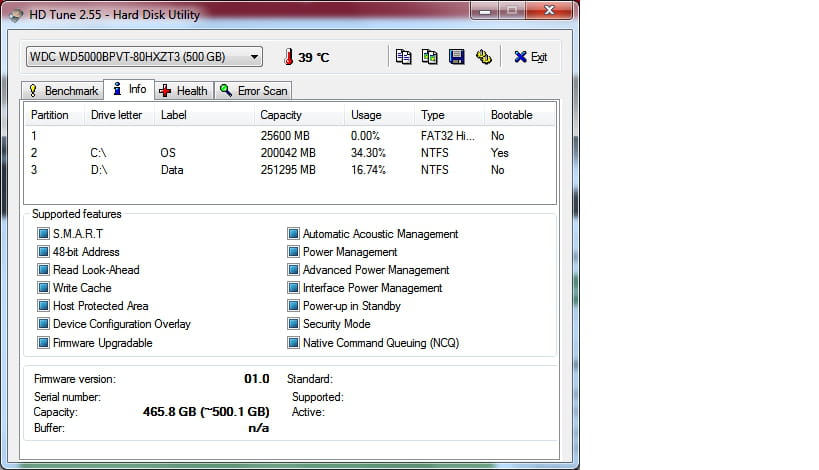Click the Data partition label
The width and height of the screenshot is (819, 470).
[172, 170]
